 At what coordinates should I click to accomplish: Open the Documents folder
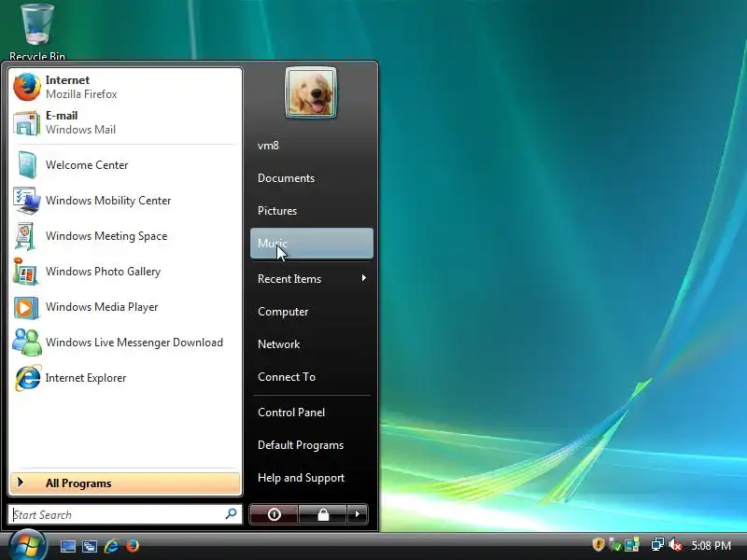click(x=312, y=178)
